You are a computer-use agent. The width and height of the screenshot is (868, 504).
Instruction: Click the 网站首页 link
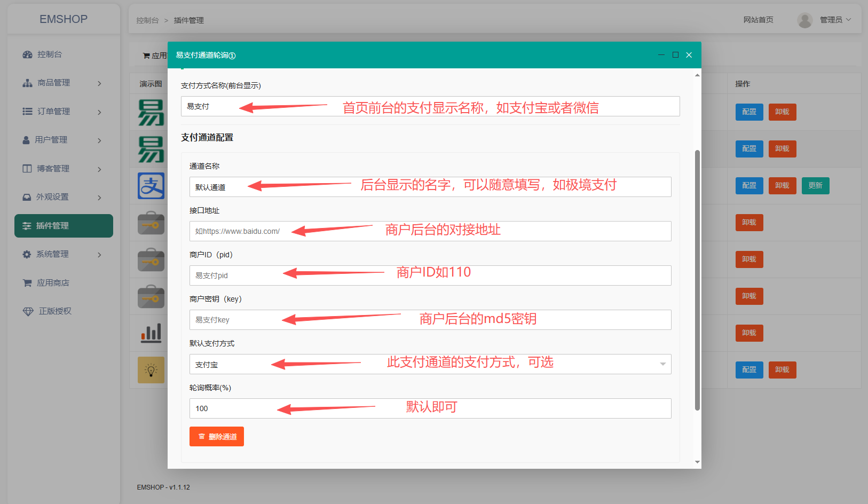tap(758, 20)
